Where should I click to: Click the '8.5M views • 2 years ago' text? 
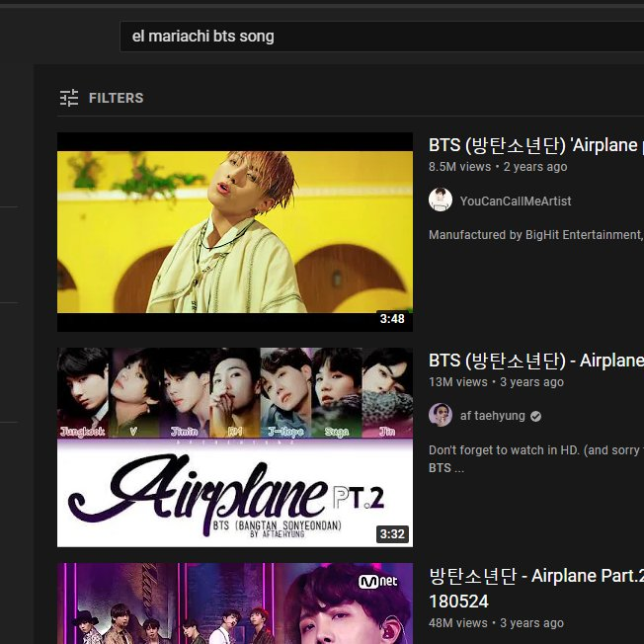click(498, 167)
